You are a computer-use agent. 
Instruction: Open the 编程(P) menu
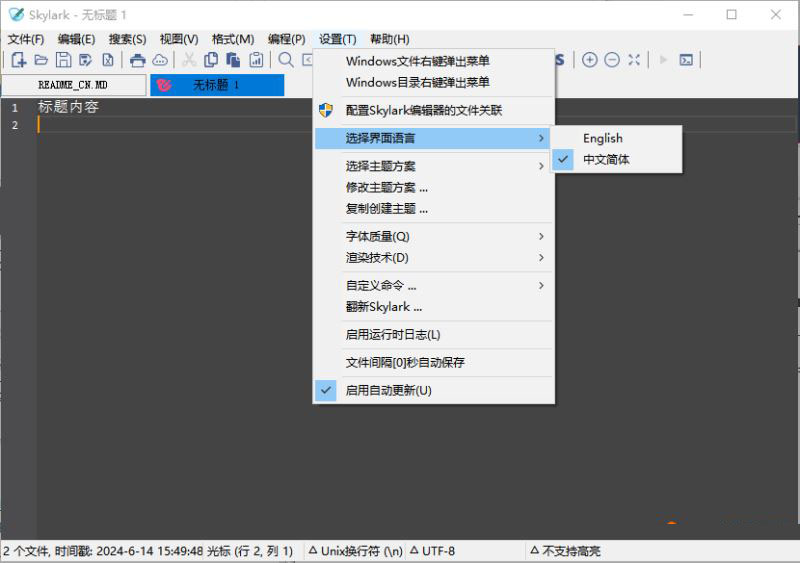click(286, 39)
